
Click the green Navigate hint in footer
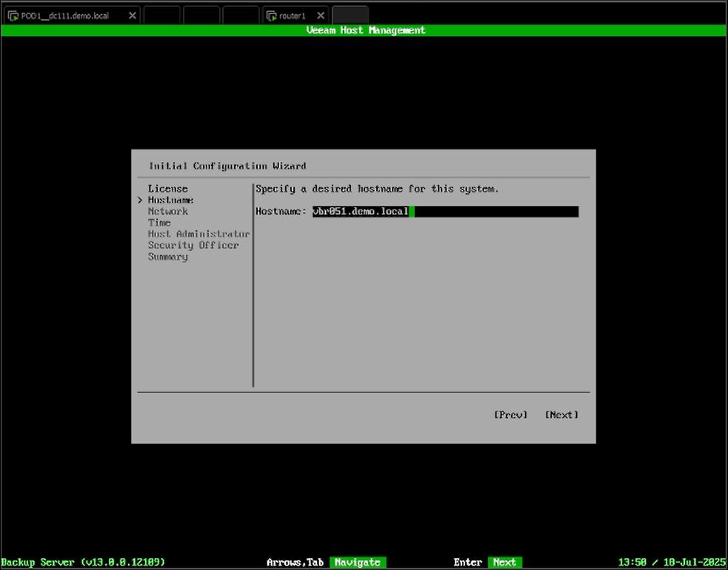[x=357, y=563]
